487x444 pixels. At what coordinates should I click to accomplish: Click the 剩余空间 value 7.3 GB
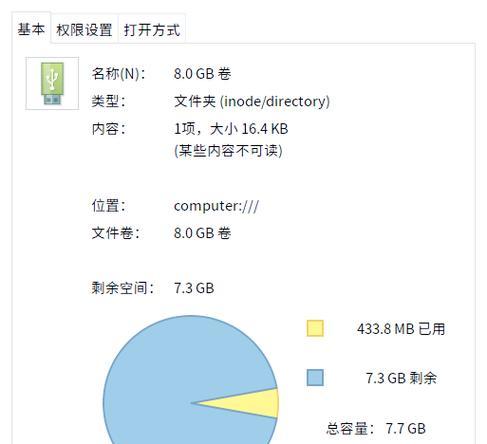194,288
